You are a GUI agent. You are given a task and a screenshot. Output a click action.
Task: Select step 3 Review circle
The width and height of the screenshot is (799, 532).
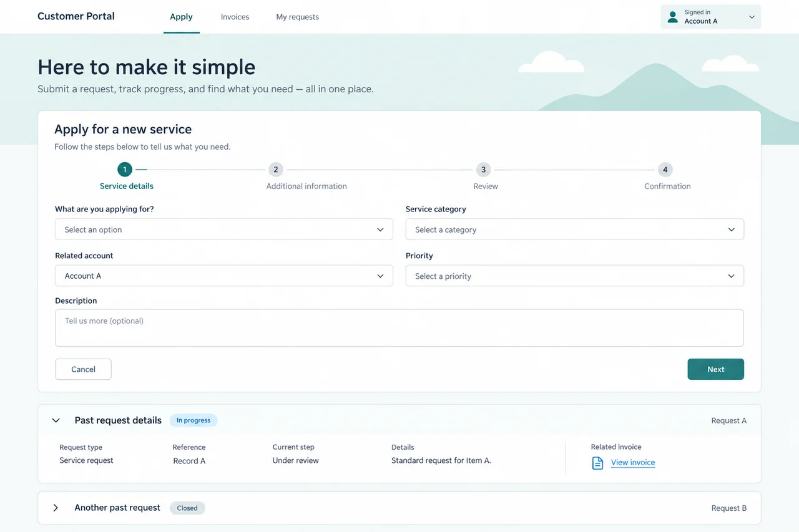click(x=483, y=170)
